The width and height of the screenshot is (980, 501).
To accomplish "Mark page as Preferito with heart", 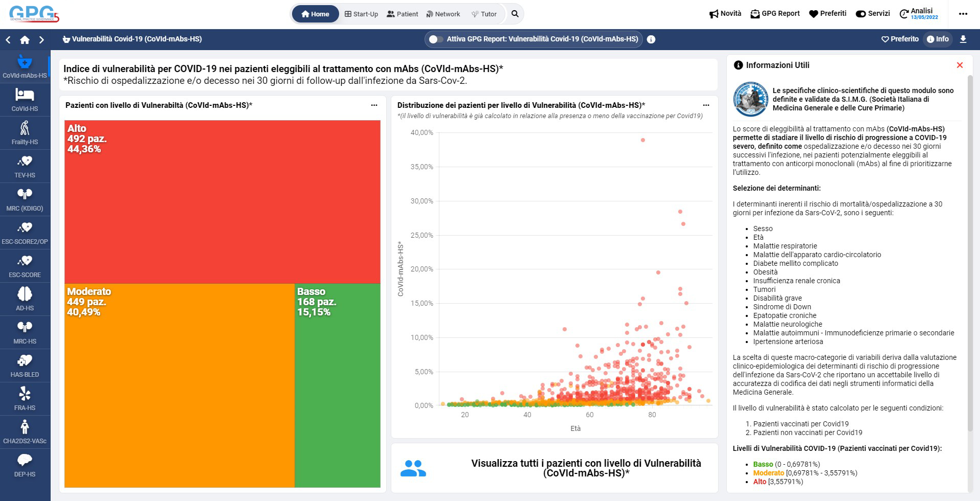I will click(x=900, y=39).
